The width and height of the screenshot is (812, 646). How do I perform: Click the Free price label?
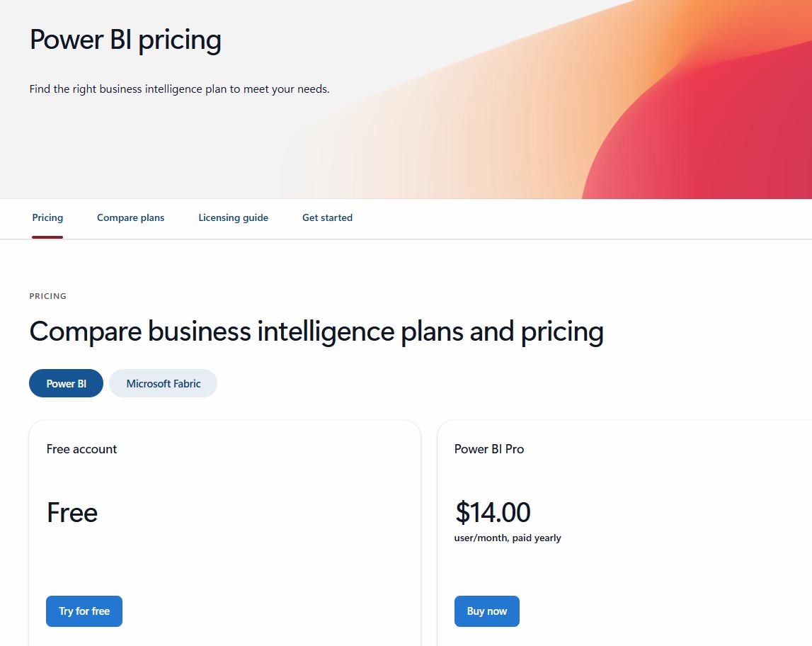click(x=72, y=512)
